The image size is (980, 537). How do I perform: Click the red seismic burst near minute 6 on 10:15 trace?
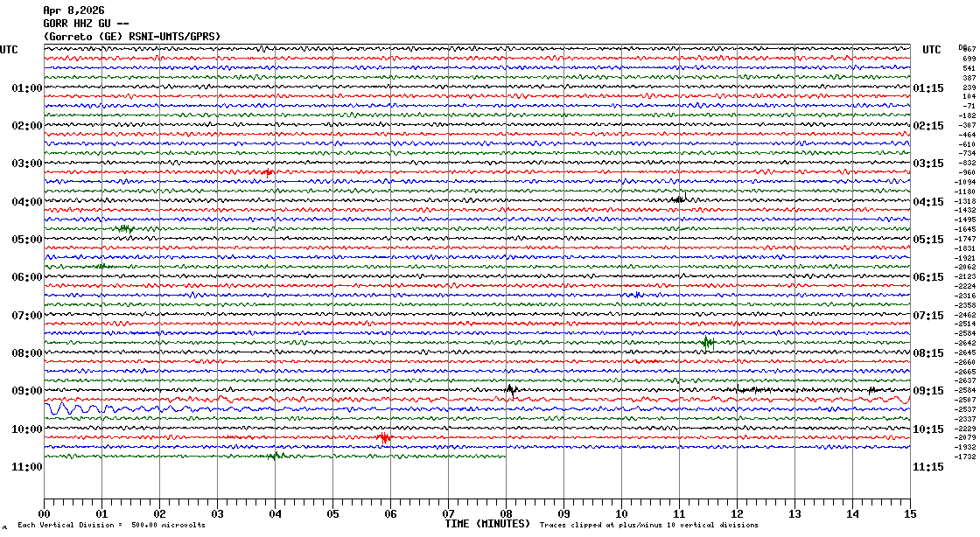384,437
